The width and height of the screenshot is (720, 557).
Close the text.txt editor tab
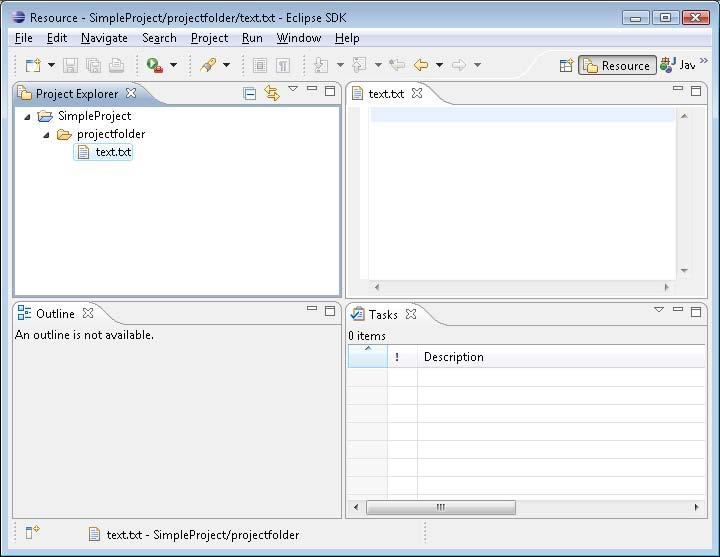417,93
